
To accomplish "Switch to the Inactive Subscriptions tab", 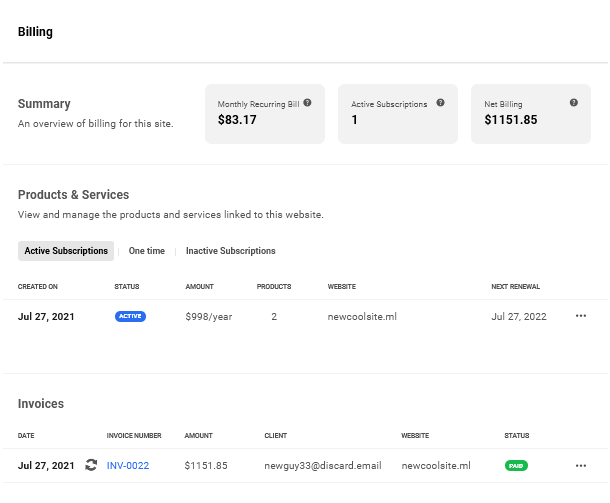I will pyautogui.click(x=231, y=251).
